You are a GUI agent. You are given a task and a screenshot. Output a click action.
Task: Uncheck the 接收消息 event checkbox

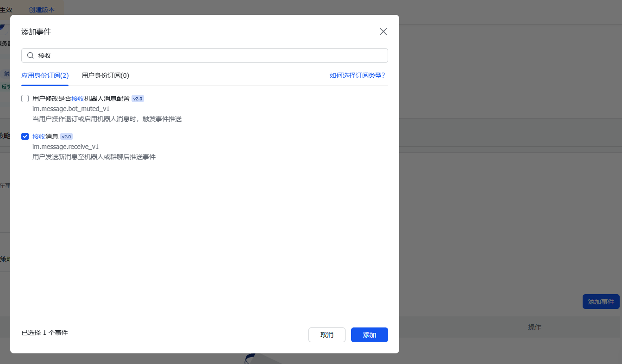pyautogui.click(x=25, y=136)
